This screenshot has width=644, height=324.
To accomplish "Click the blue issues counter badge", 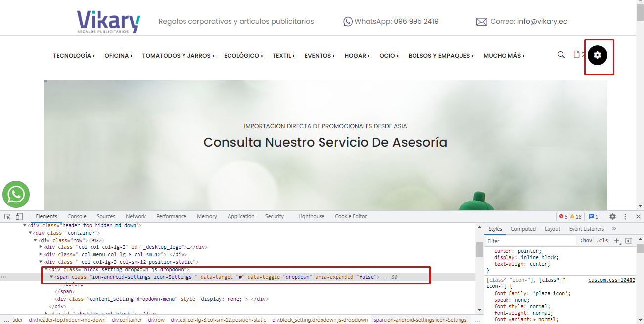I will [594, 216].
